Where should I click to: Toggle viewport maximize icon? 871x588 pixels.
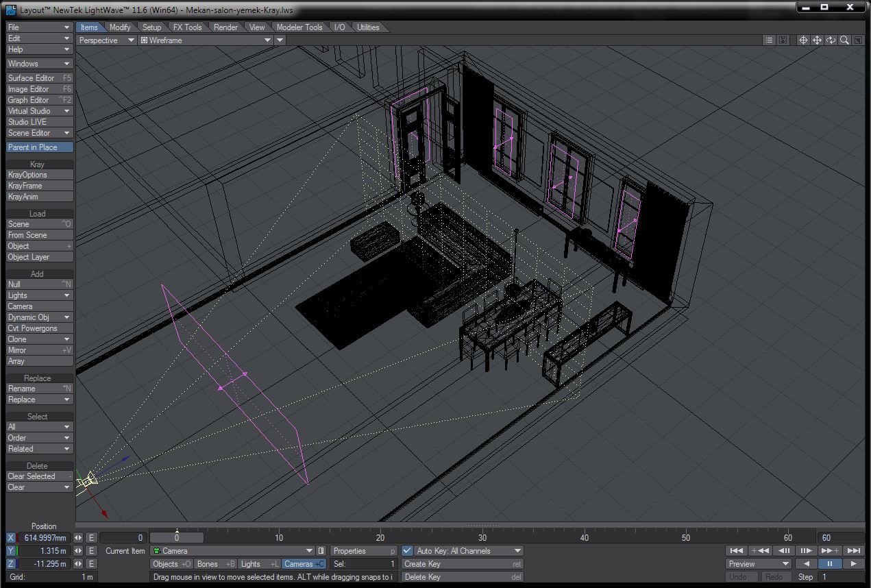click(858, 40)
